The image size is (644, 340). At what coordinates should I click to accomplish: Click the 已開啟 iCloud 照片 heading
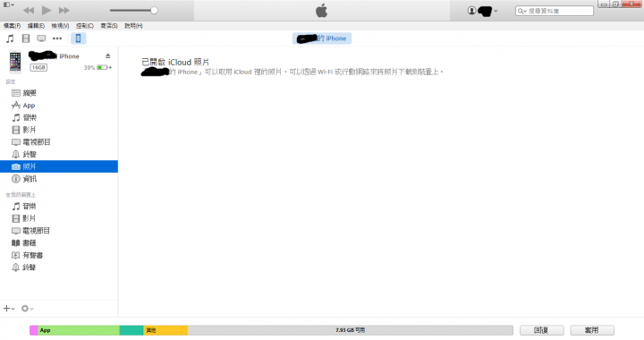(175, 62)
